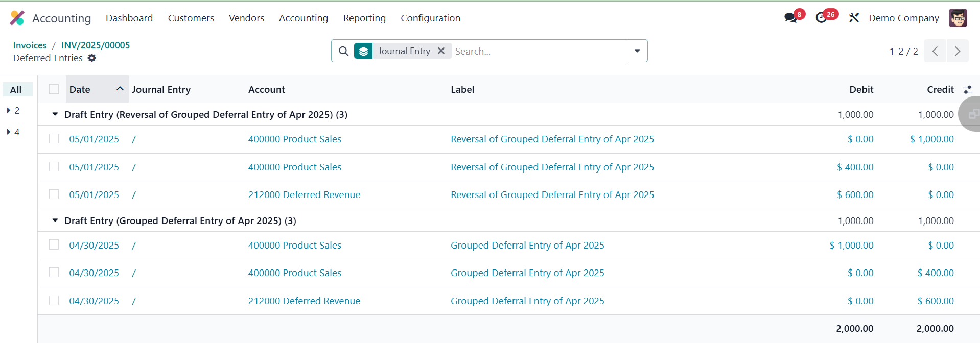Screen dimensions: 980x343
Task: Go back to Invoices breadcrumb link
Action: click(x=30, y=45)
